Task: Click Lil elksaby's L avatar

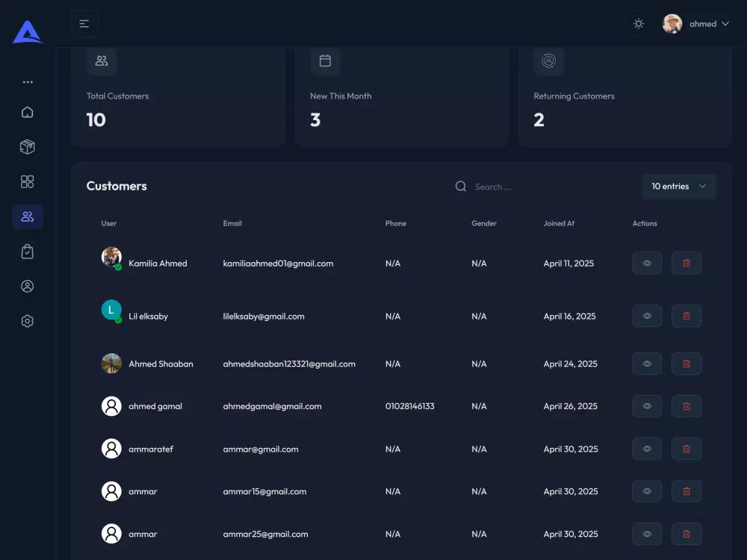Action: 111,310
